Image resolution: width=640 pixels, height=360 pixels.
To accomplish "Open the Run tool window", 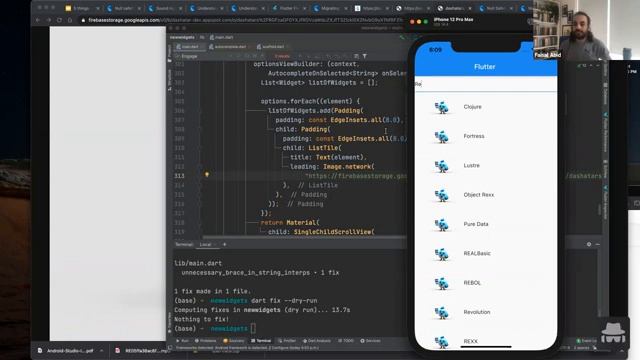I will coord(182,341).
